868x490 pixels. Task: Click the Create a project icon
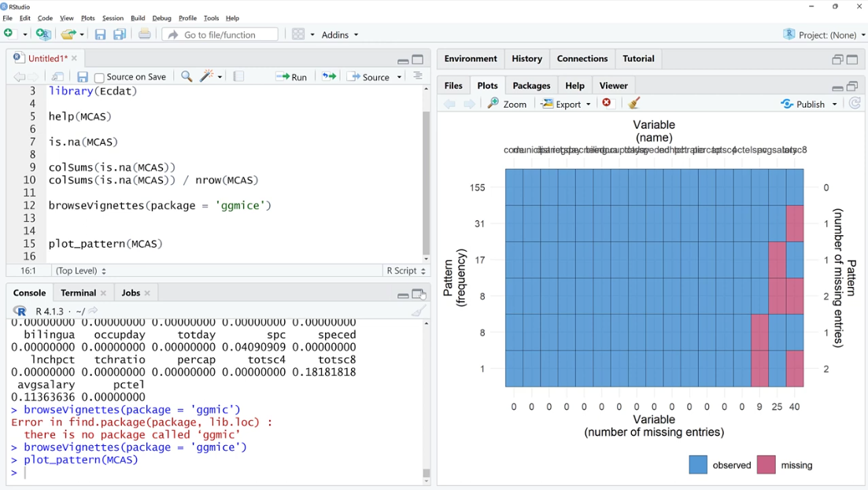(x=43, y=35)
